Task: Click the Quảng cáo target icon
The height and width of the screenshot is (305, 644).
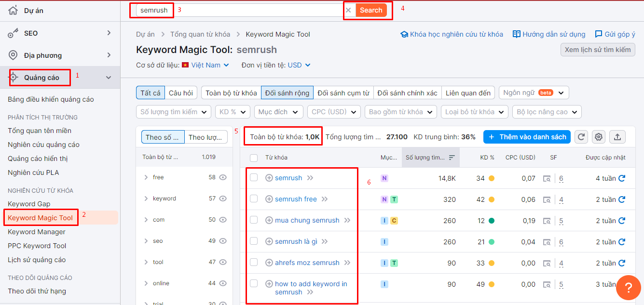Action: tap(14, 78)
